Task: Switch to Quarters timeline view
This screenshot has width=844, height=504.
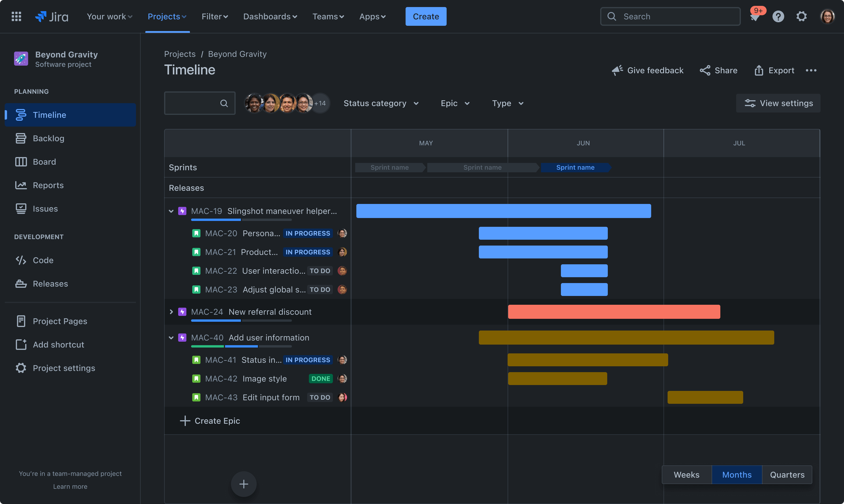Action: pos(786,475)
